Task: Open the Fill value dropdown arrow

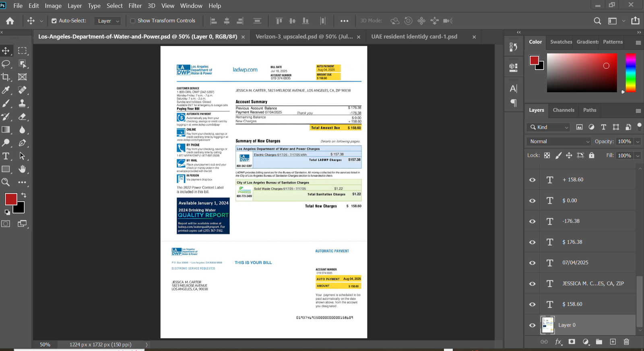Action: tap(638, 156)
